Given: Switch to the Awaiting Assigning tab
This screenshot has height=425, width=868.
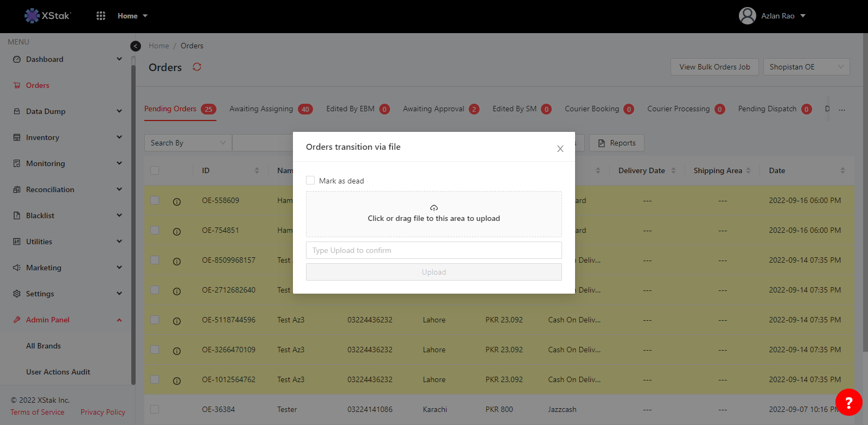Looking at the screenshot, I should point(261,109).
